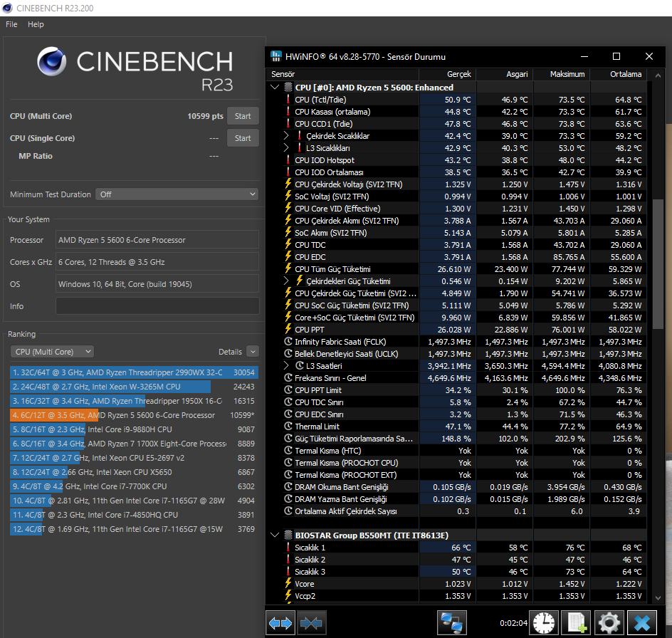Click chip icon beside CPU [#0] header

click(288, 88)
